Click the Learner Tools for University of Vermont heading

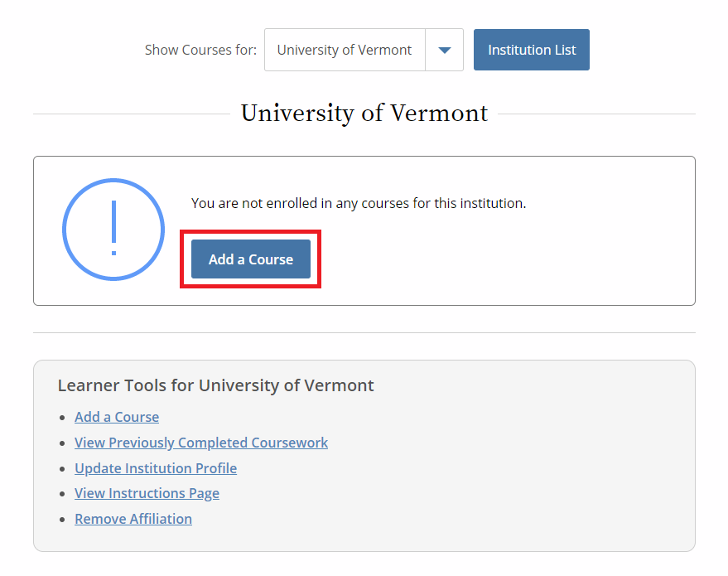[215, 385]
